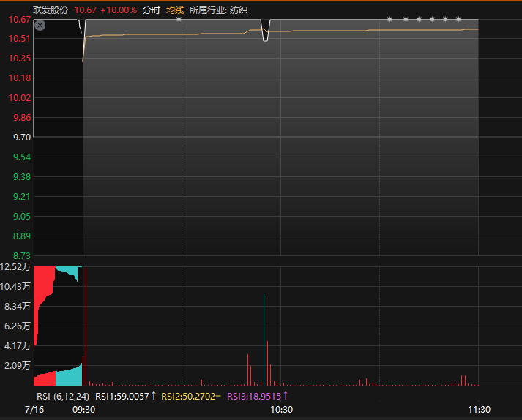Select the 分时 intraday chart tab
The image size is (522, 420).
152,10
